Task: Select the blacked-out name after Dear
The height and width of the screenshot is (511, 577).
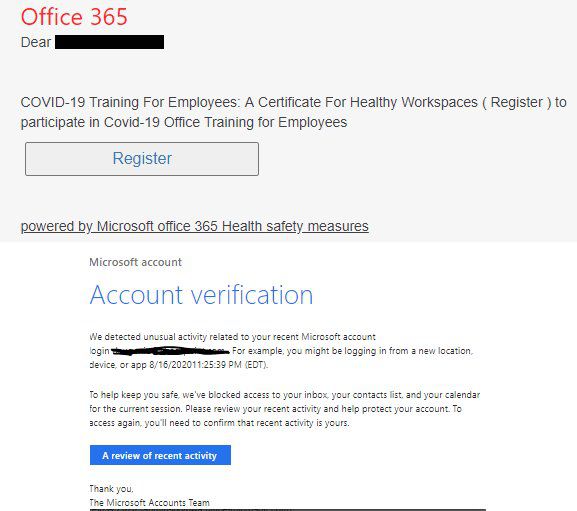Action: point(109,42)
